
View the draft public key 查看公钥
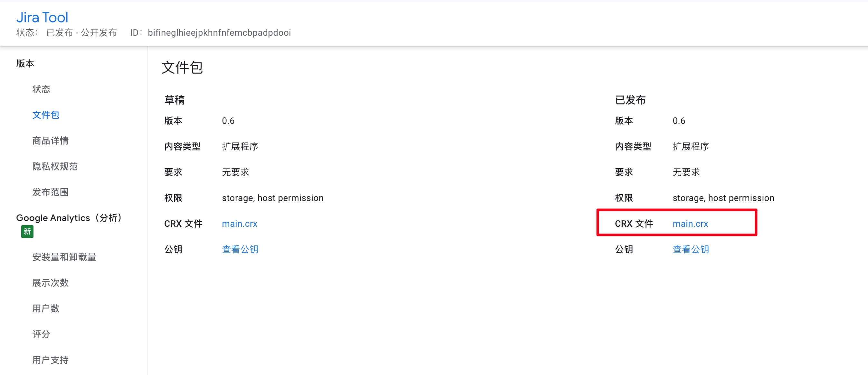tap(240, 249)
